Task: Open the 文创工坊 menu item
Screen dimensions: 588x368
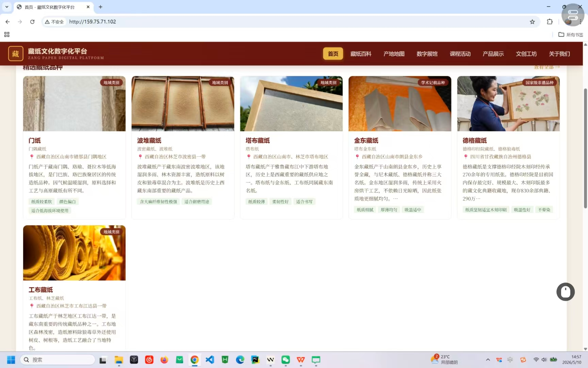Action: (526, 54)
